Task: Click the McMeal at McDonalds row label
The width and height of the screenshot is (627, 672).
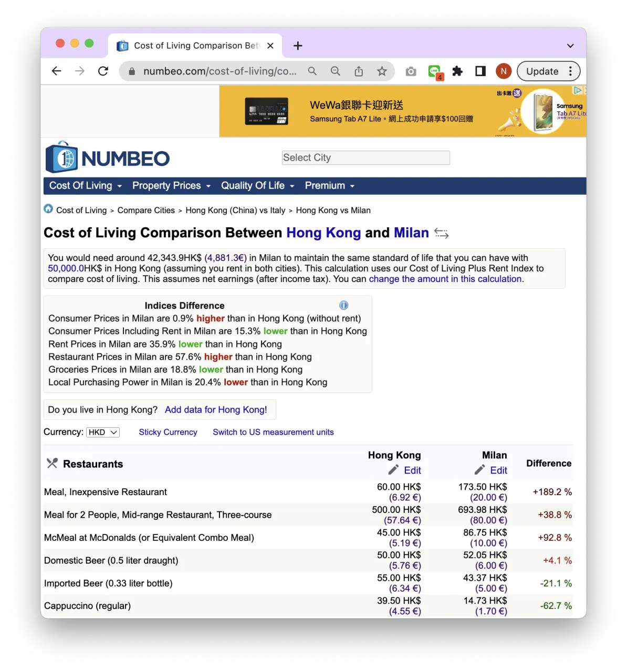Action: (149, 538)
